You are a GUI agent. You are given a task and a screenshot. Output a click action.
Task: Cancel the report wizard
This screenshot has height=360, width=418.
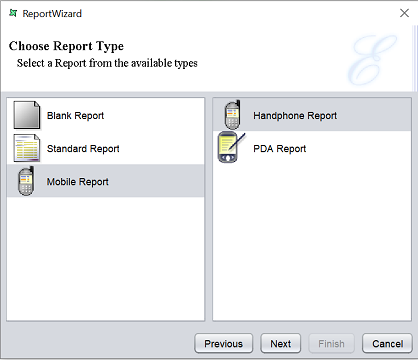click(x=387, y=343)
